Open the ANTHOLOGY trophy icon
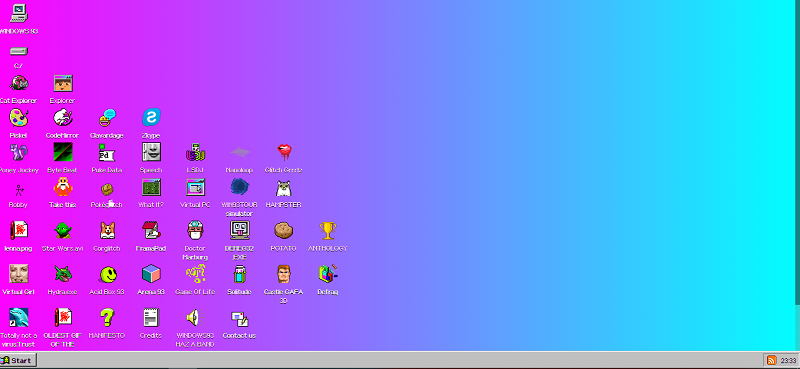Viewport: 800px width, 369px height. 328,231
